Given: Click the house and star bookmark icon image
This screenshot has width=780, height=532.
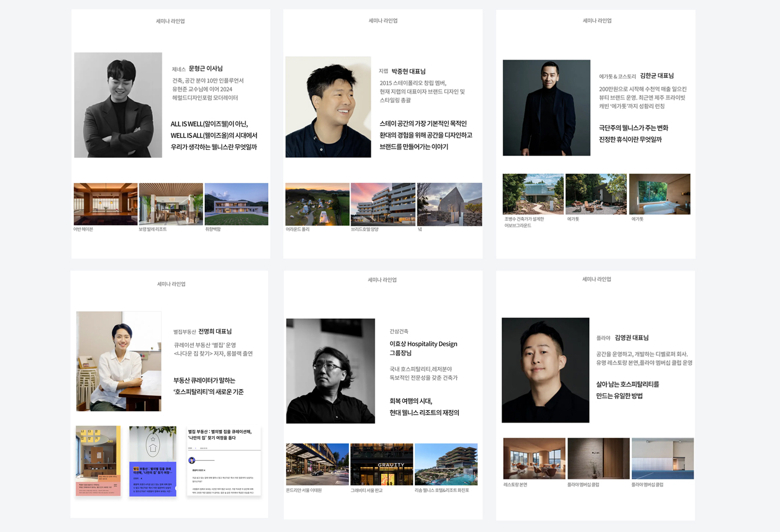Looking at the screenshot, I should (x=153, y=444).
